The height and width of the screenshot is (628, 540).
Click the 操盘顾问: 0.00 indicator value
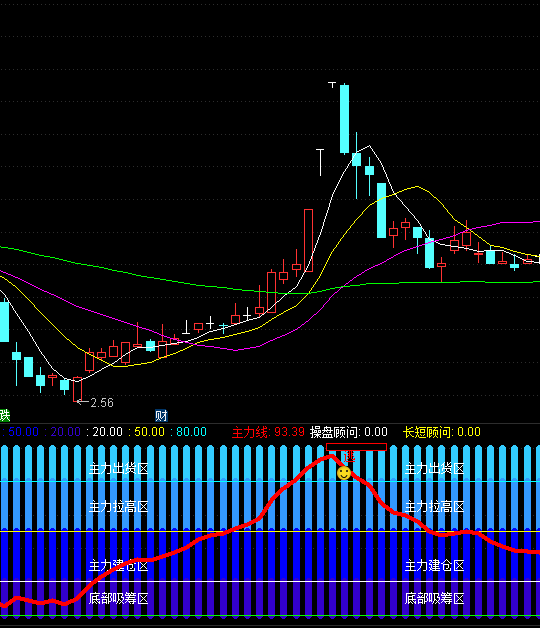click(x=349, y=432)
